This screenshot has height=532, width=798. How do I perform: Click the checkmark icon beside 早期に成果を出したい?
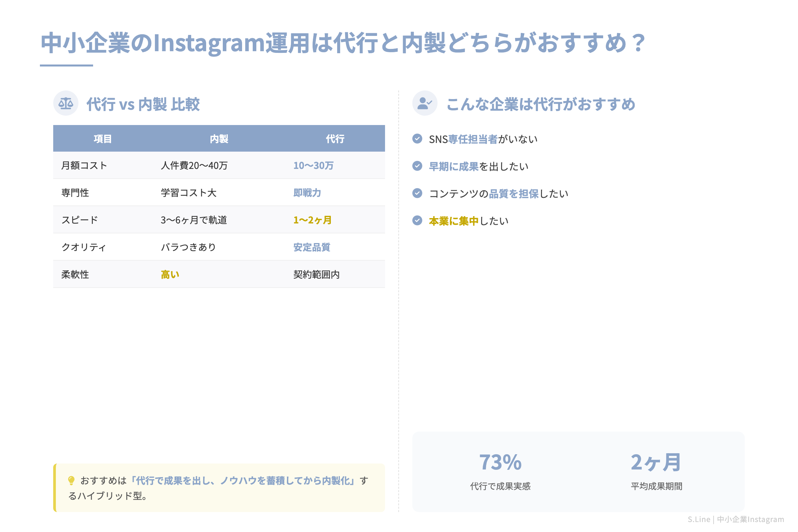417,166
